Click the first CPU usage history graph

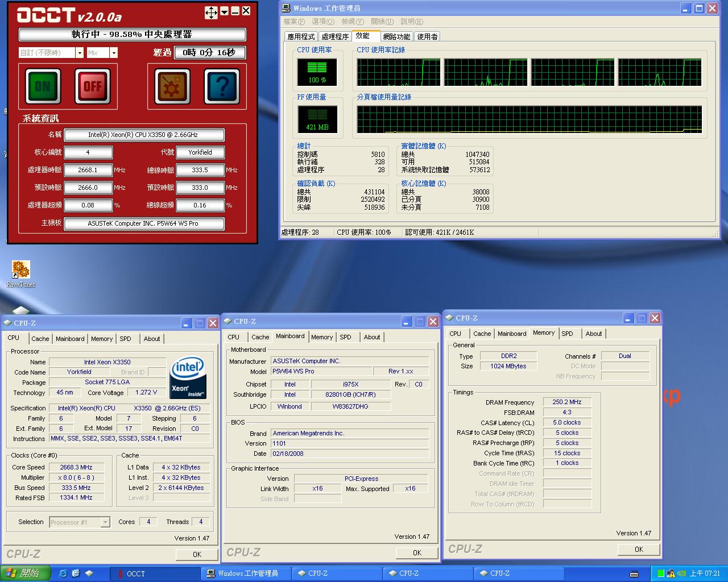[x=399, y=72]
